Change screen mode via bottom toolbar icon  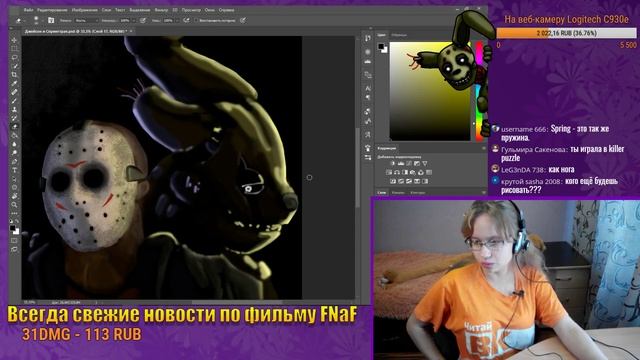(14, 249)
